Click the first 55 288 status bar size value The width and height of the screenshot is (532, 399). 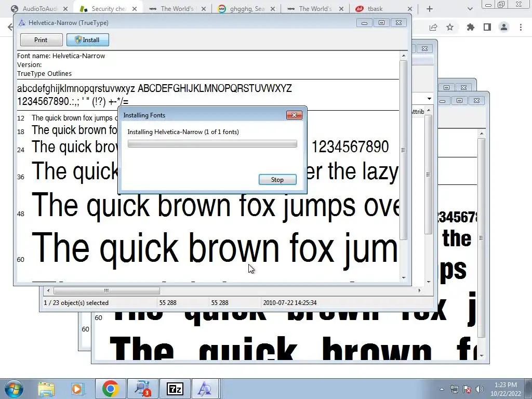pyautogui.click(x=168, y=303)
